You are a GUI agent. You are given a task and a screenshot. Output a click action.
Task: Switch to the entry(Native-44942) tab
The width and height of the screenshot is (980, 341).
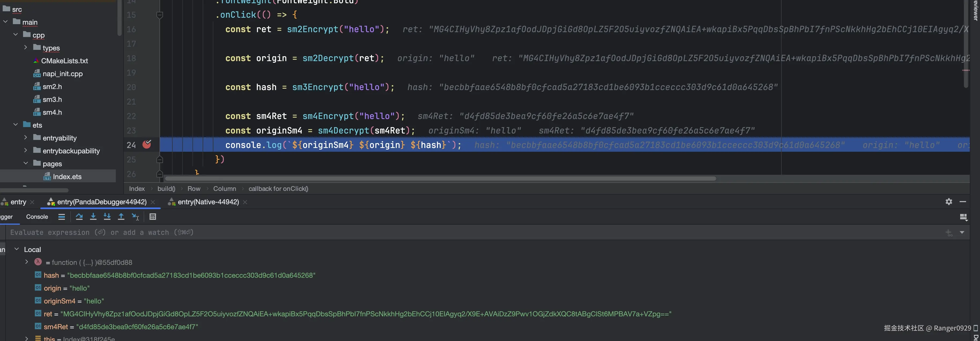click(x=208, y=202)
